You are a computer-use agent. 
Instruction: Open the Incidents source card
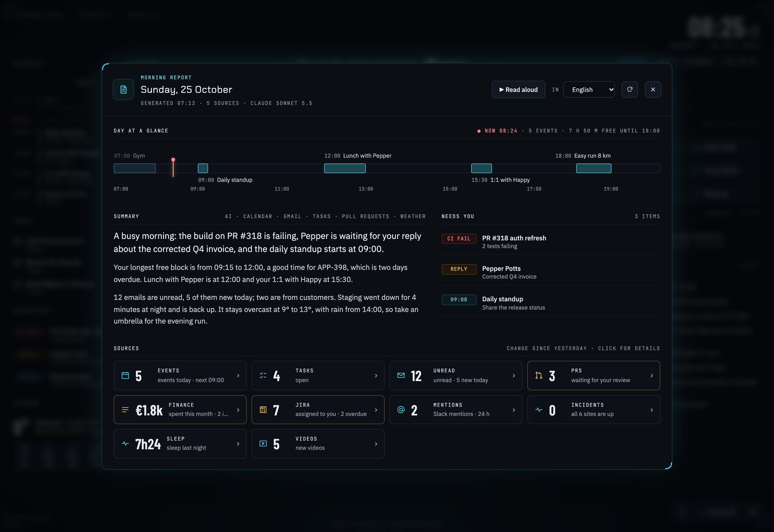(594, 410)
